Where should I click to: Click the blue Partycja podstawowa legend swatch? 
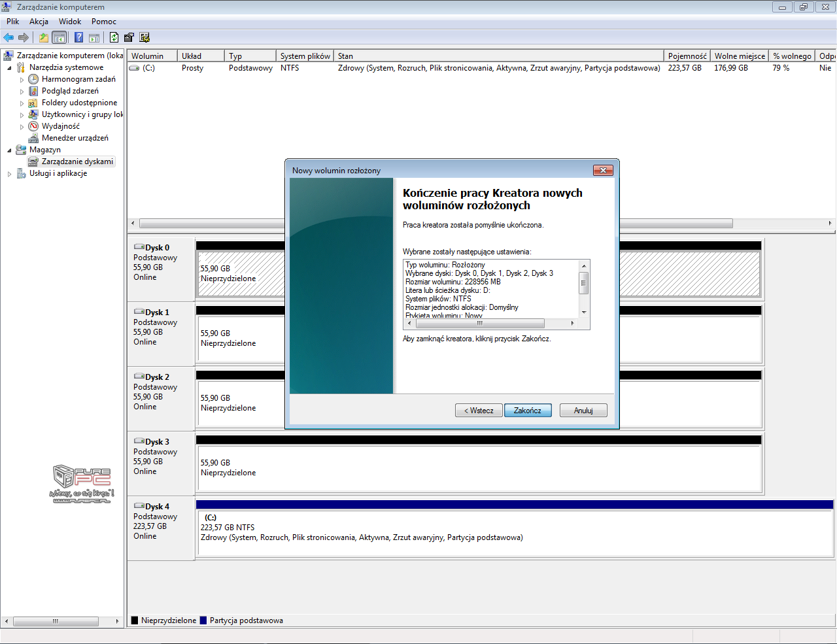pos(203,620)
